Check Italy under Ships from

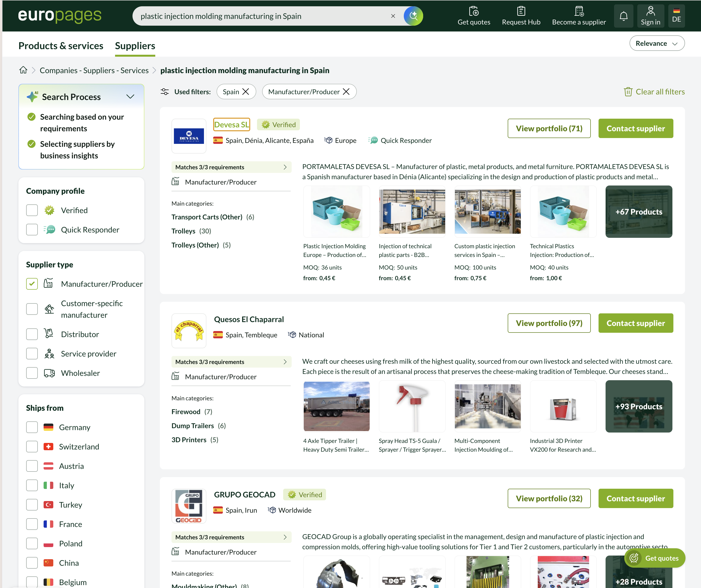tap(32, 486)
